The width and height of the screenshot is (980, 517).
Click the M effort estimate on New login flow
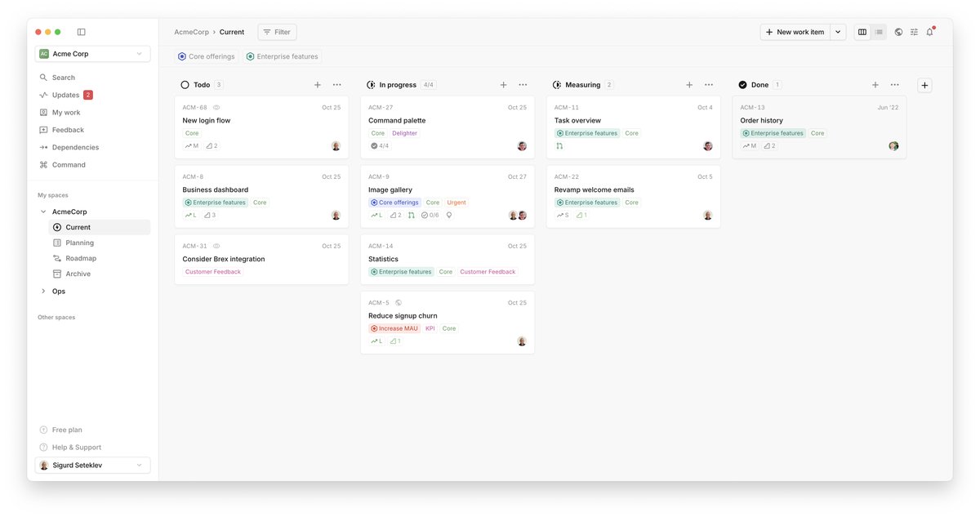[x=192, y=146]
